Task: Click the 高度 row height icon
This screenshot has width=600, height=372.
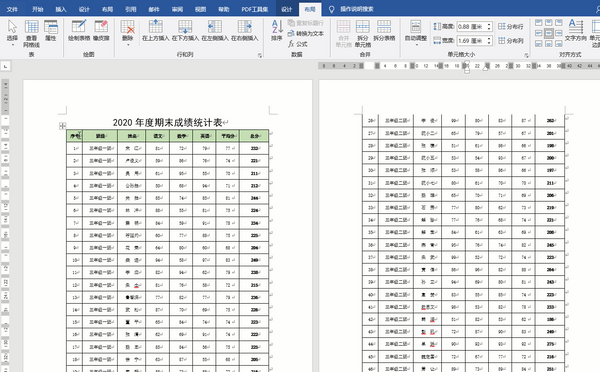Action: [437, 26]
